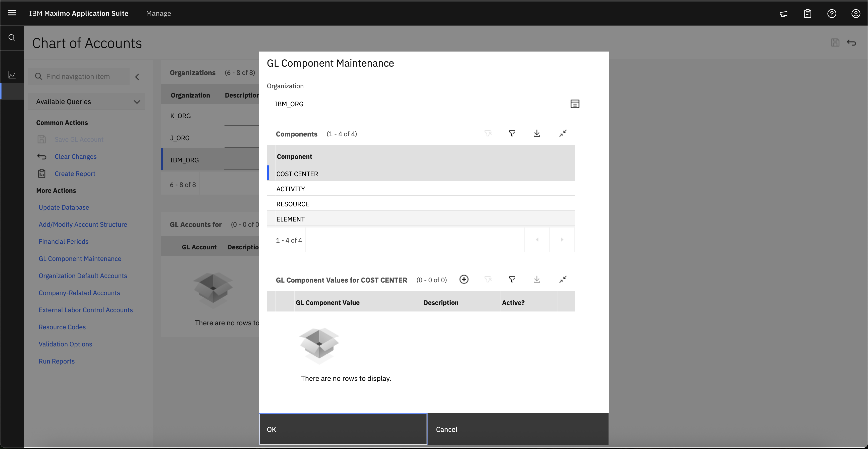Collapse the GL Component Values section
This screenshot has width=868, height=449.
pyautogui.click(x=563, y=279)
